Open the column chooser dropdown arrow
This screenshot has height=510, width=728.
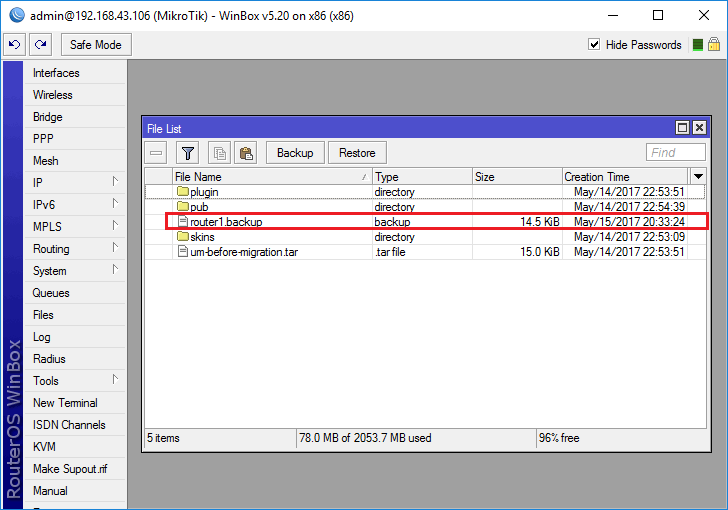pyautogui.click(x=698, y=177)
